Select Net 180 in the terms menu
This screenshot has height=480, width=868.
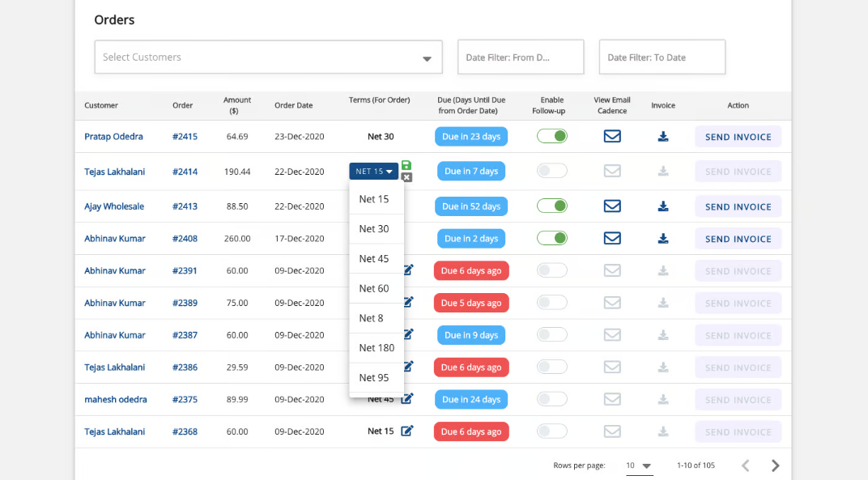pos(377,348)
